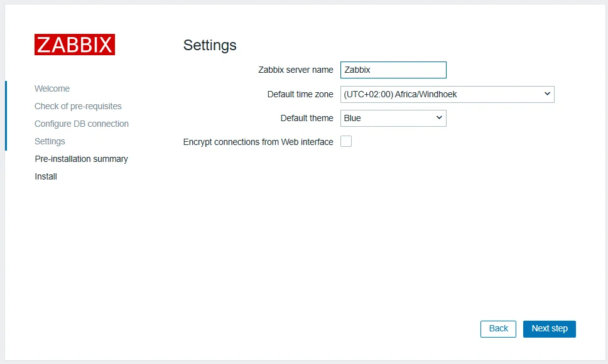
Task: Select Pre-installation summary step
Action: click(82, 159)
